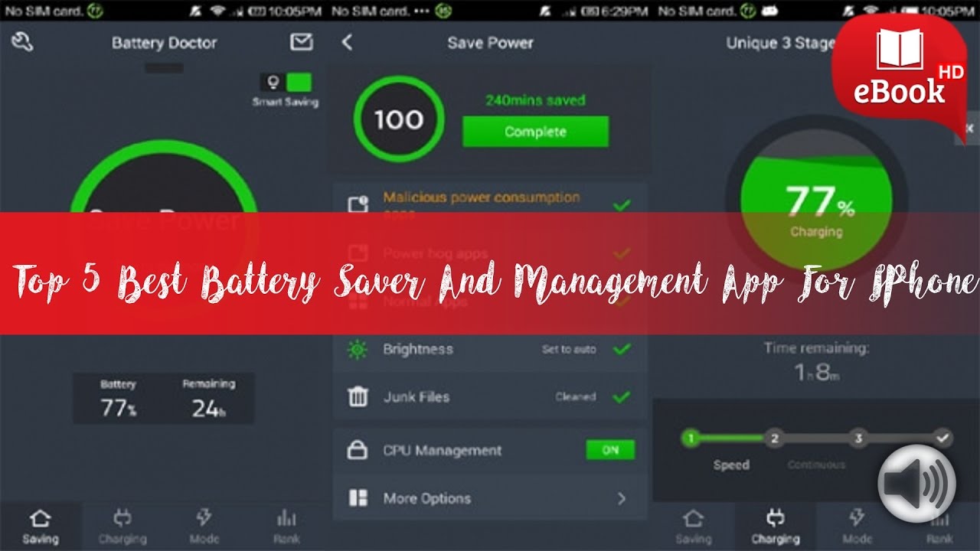
Task: Turn off the CPU Management ON switch
Action: pyautogui.click(x=610, y=450)
